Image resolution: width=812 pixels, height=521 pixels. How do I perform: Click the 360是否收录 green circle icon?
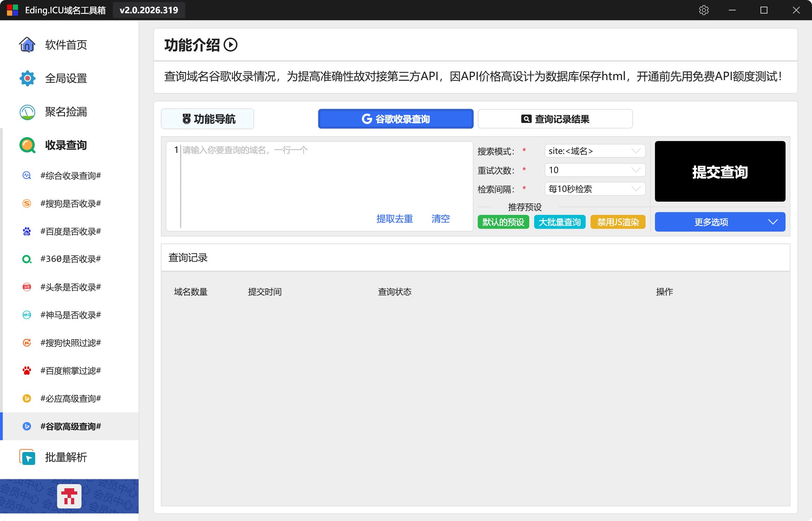click(27, 259)
